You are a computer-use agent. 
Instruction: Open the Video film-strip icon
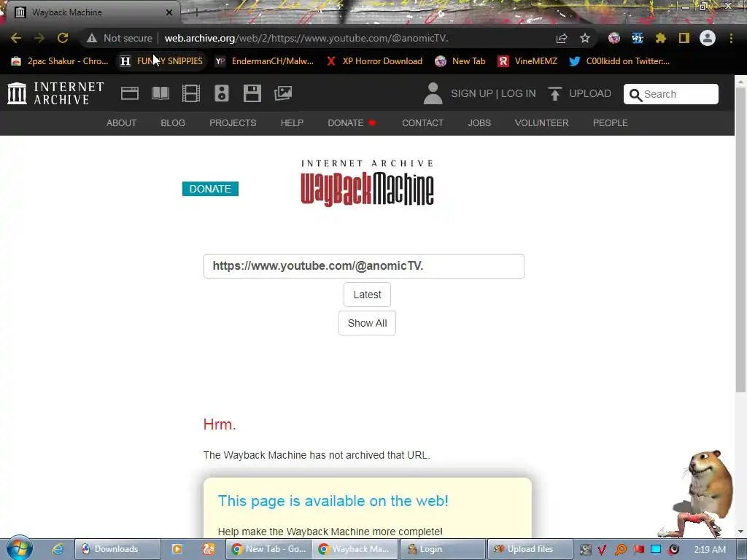point(191,93)
